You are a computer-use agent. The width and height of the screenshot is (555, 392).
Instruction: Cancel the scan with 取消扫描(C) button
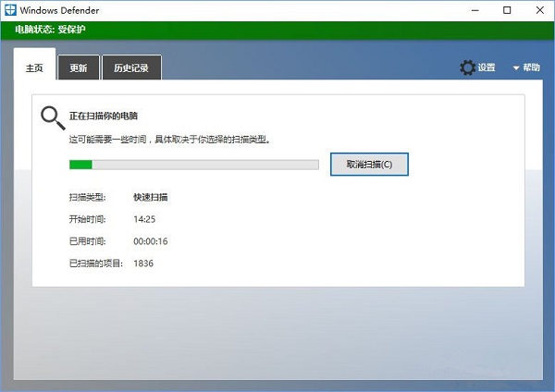[369, 165]
